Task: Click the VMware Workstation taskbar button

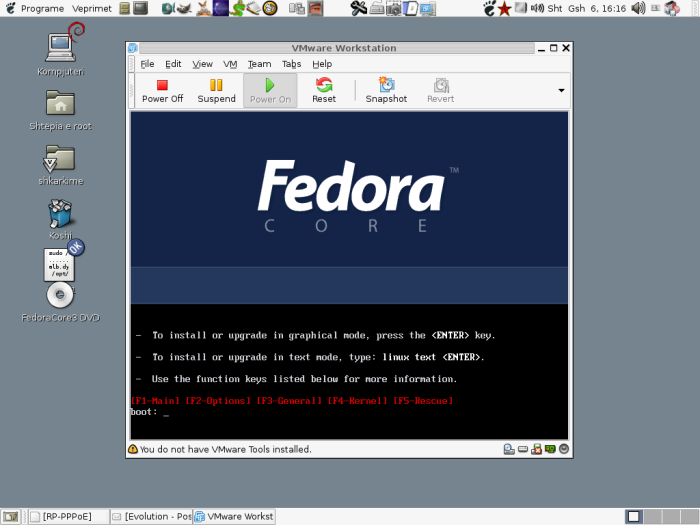Action: point(233,517)
